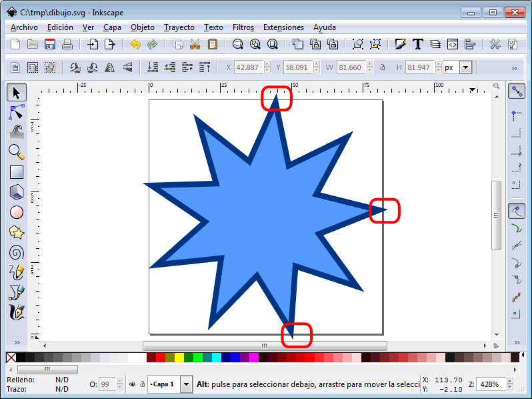Select the Star and polygon tool
Viewport: 532px width, 399px height.
click(x=17, y=232)
